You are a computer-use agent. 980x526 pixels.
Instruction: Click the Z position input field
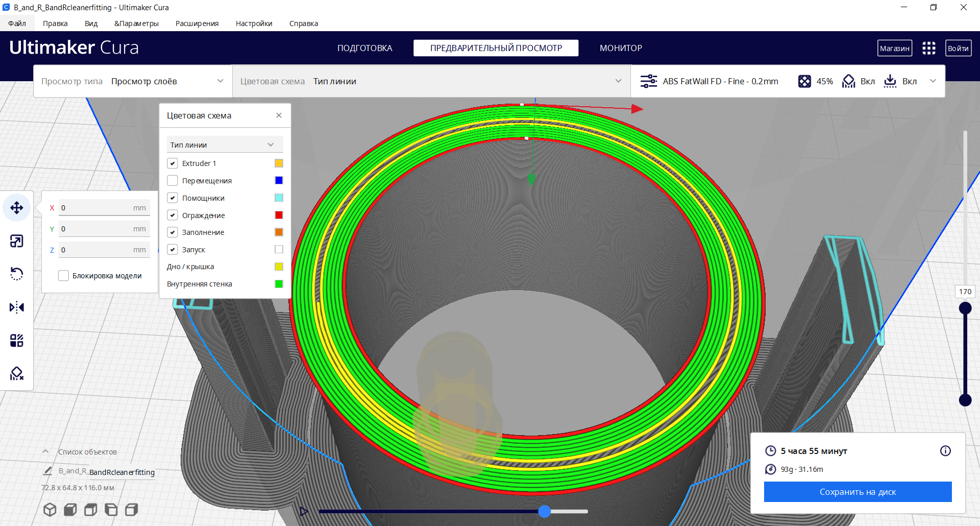pos(104,250)
